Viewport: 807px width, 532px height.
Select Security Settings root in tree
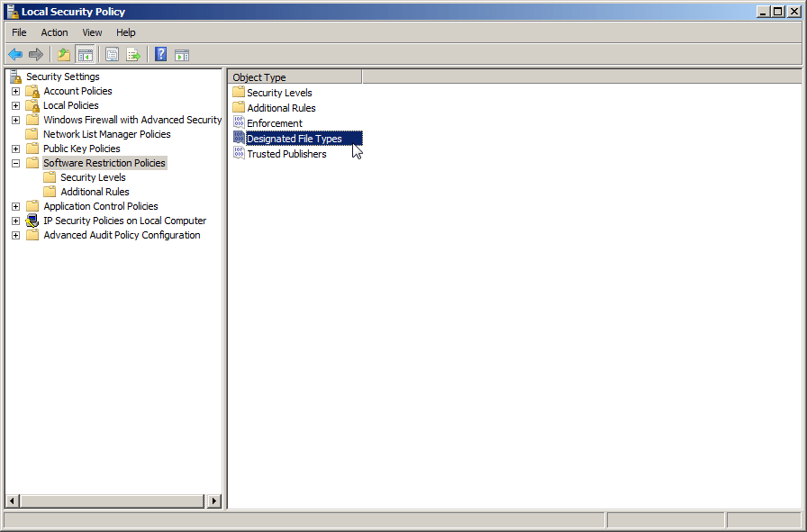click(x=63, y=77)
